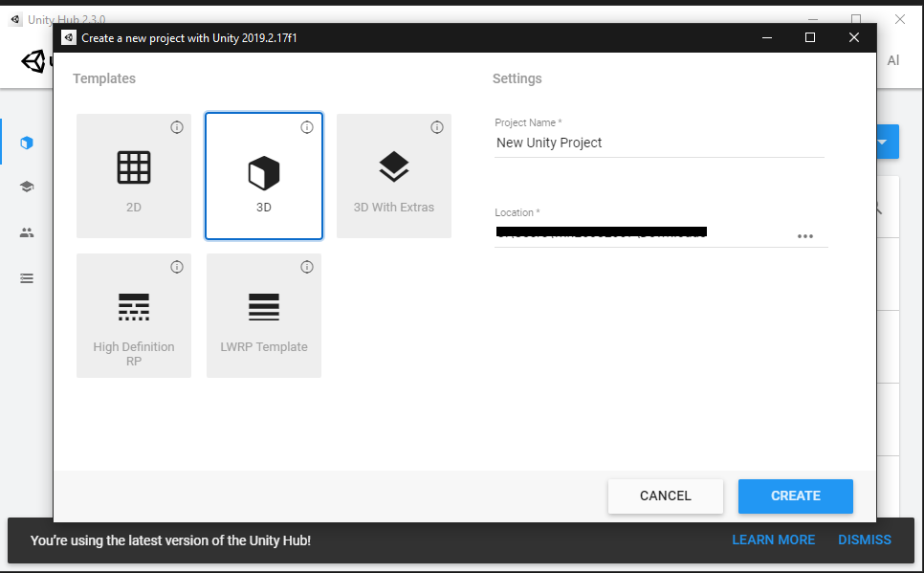Click the CANCEL button
The width and height of the screenshot is (924, 573).
point(666,496)
